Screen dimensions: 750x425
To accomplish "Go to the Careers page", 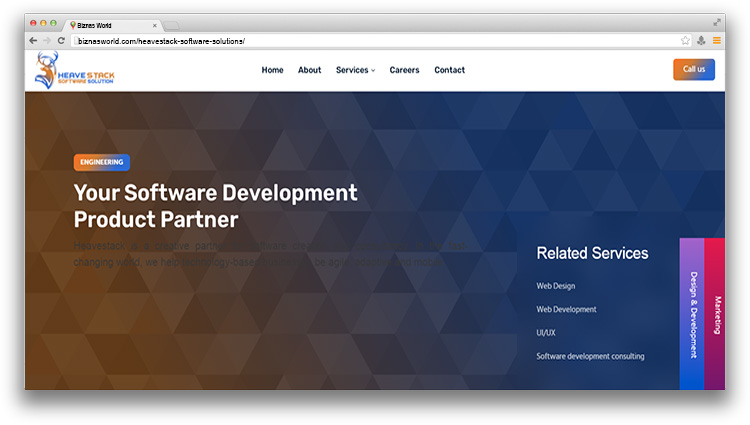I will (404, 70).
